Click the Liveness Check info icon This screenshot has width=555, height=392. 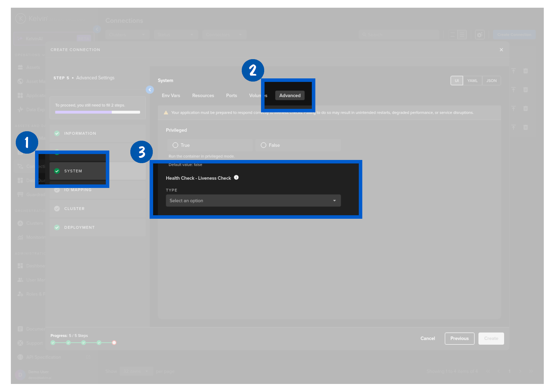click(x=236, y=177)
